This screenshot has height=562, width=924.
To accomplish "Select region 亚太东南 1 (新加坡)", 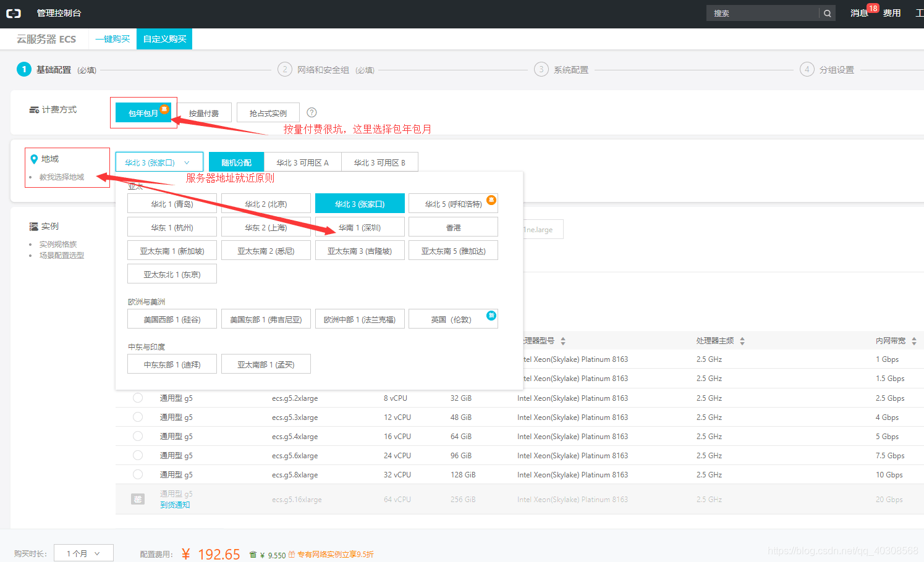I will tap(172, 250).
